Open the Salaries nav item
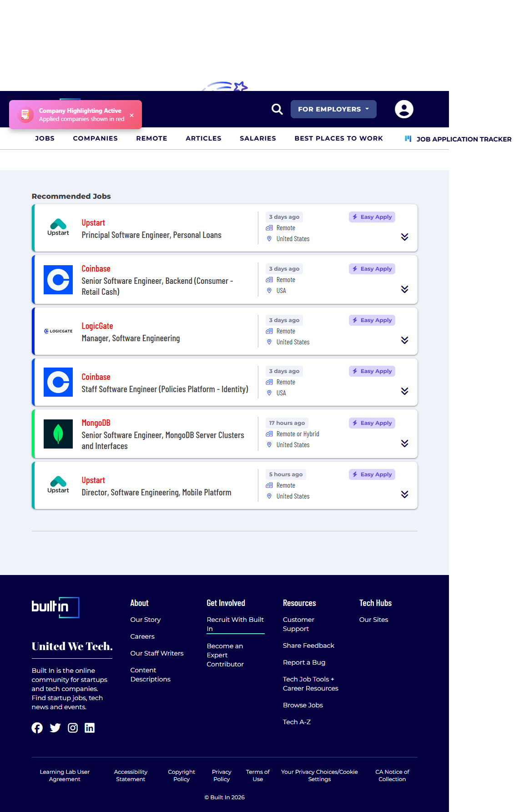This screenshot has height=812, width=519. [x=257, y=138]
